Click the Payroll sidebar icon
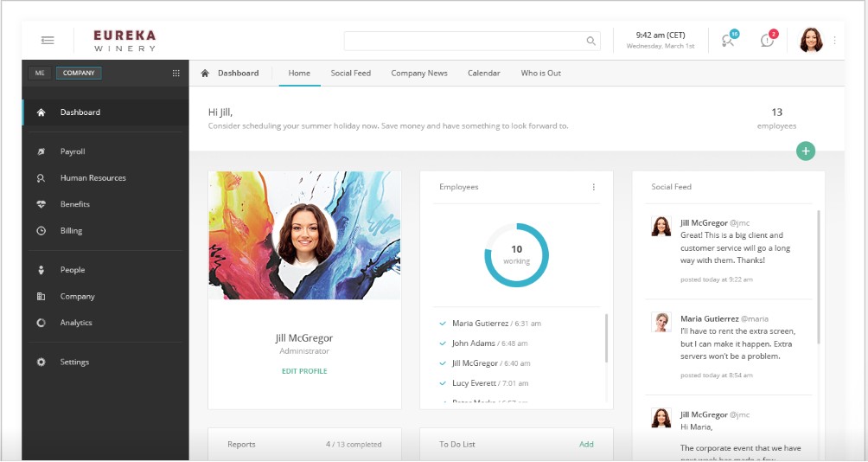The width and height of the screenshot is (868, 462). pyautogui.click(x=41, y=151)
